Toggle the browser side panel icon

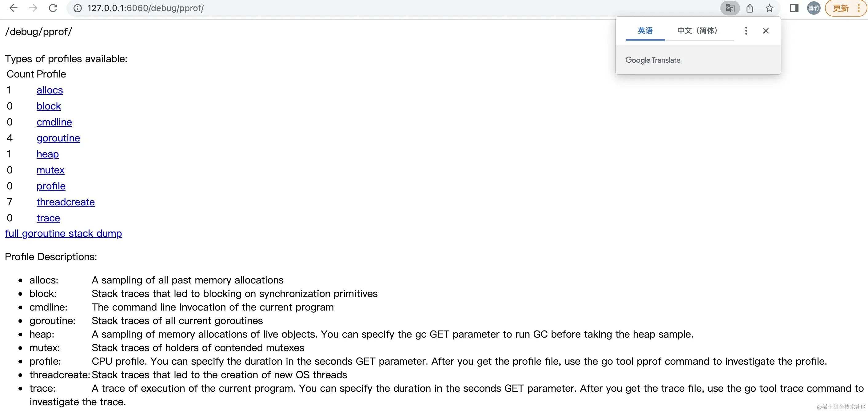click(794, 8)
